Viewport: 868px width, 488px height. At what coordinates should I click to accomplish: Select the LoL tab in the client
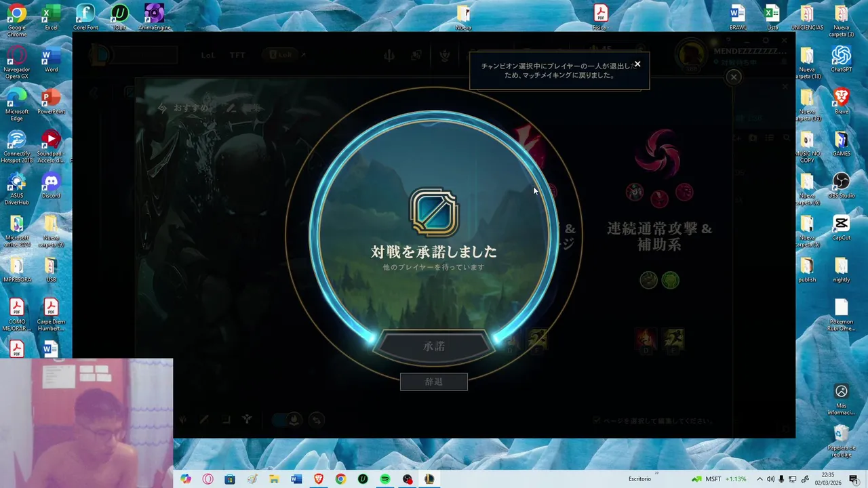click(208, 56)
